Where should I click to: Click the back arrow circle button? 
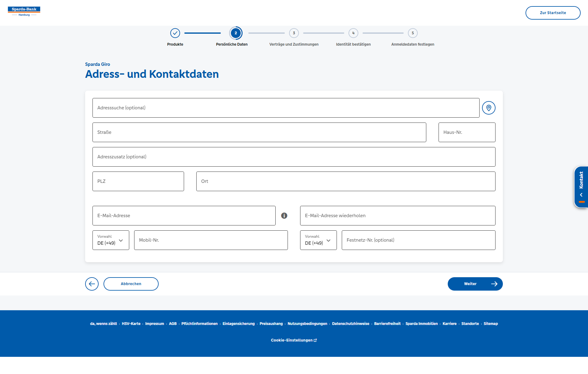(x=92, y=284)
